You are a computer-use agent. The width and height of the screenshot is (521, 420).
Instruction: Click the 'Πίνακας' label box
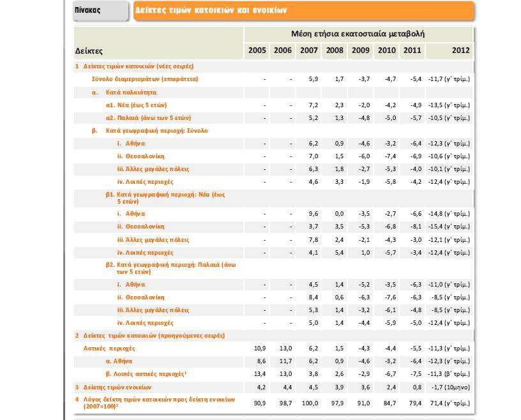pyautogui.click(x=101, y=11)
